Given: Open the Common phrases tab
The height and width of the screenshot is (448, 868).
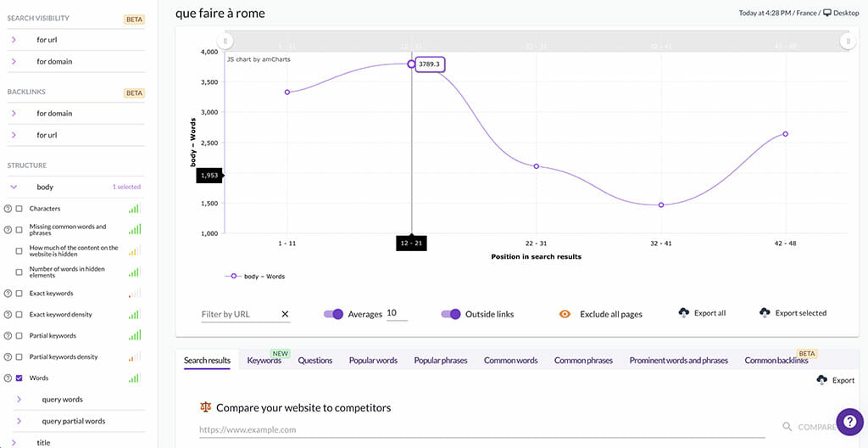Looking at the screenshot, I should (583, 361).
